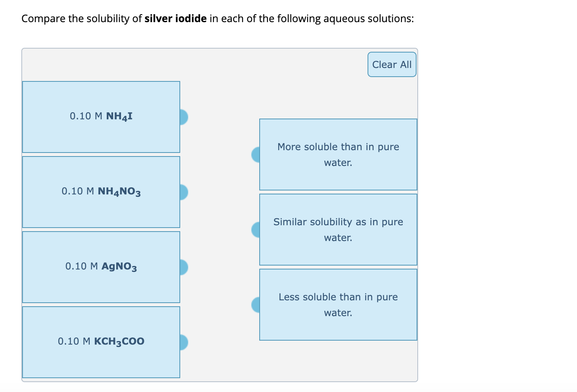Click the question text mentioning silver iodide
Viewport: 577px width, 392px height.
(x=217, y=19)
